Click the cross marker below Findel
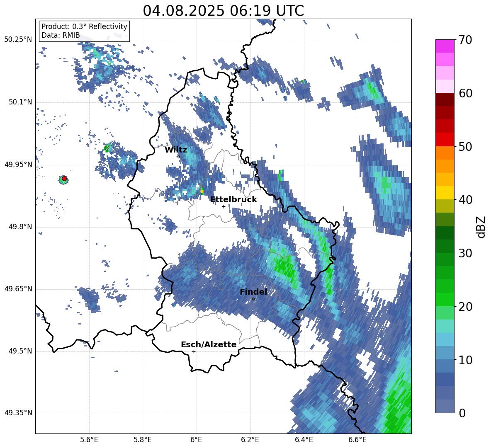This screenshot has width=491, height=448. 253,299
